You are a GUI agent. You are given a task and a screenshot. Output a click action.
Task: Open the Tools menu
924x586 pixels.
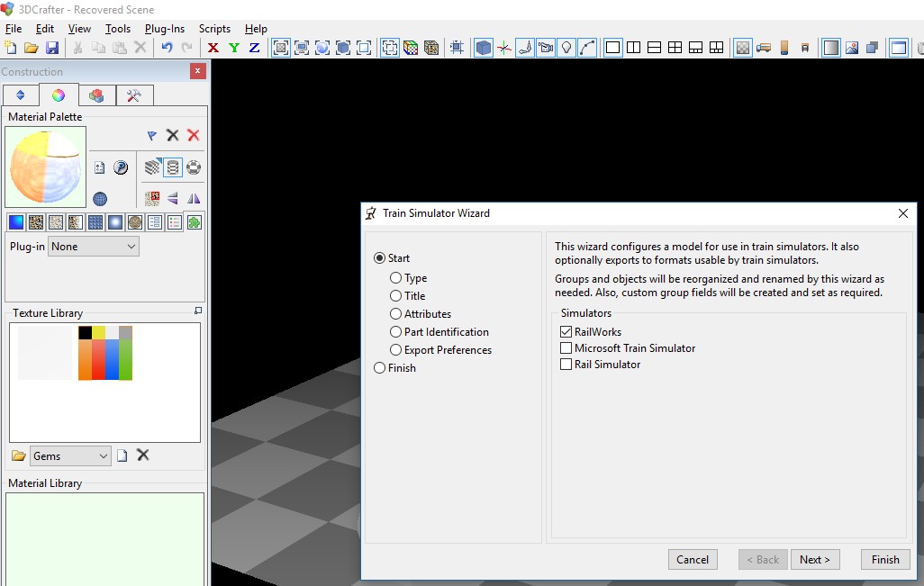118,28
